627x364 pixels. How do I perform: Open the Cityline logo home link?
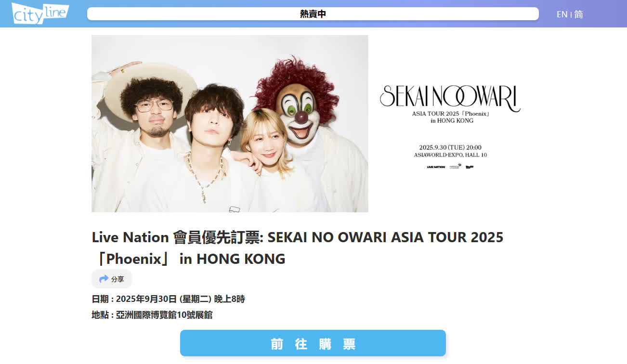tap(40, 13)
